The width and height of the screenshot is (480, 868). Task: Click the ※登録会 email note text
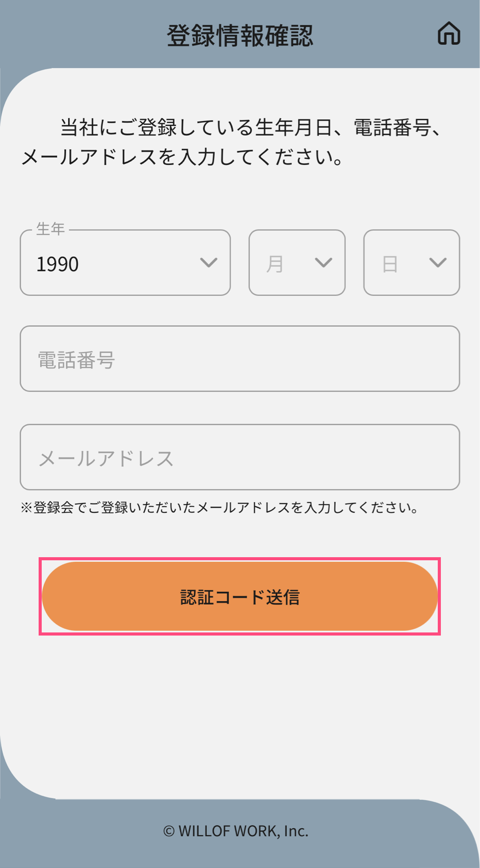[219, 508]
